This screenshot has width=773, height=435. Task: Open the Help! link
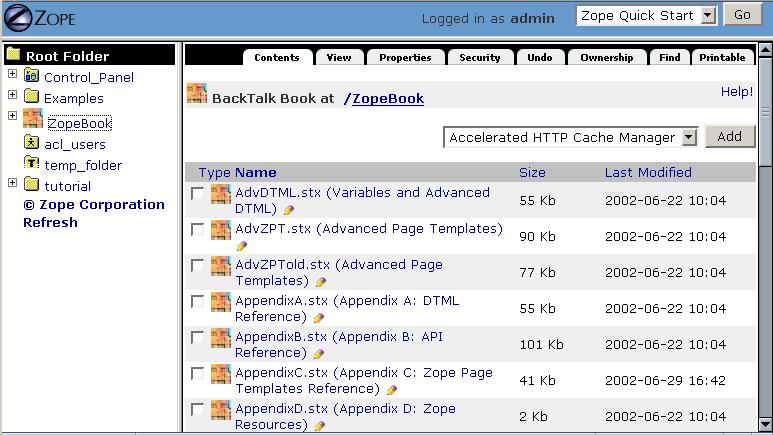[x=737, y=92]
